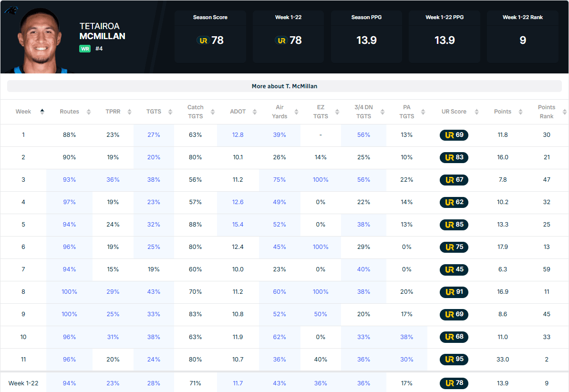This screenshot has width=569, height=392.
Task: Sort by Air Yards arrow icon
Action: (296, 112)
